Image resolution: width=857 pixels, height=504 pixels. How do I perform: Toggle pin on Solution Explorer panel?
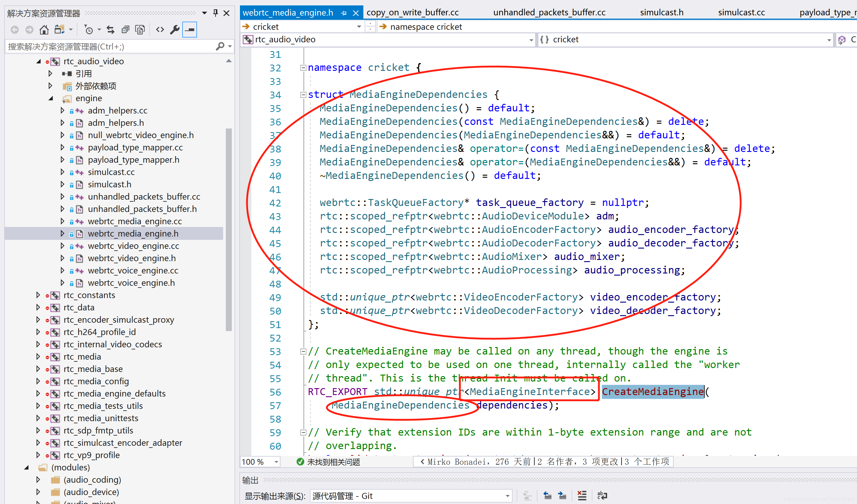[x=215, y=13]
